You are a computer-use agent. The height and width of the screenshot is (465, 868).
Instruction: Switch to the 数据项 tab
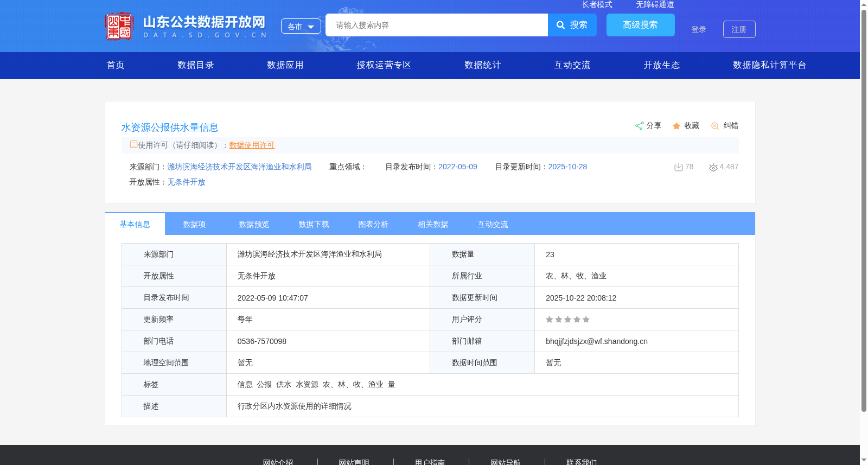coord(195,224)
